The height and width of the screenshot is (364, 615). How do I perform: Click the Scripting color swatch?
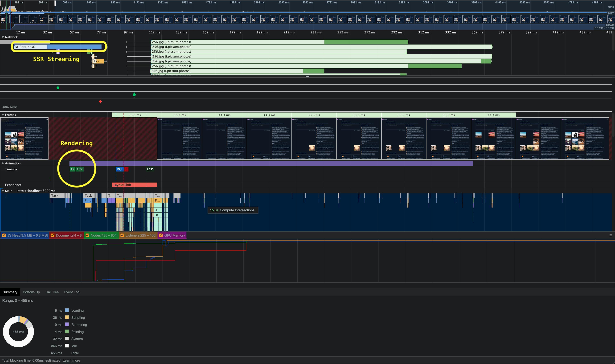click(x=67, y=317)
